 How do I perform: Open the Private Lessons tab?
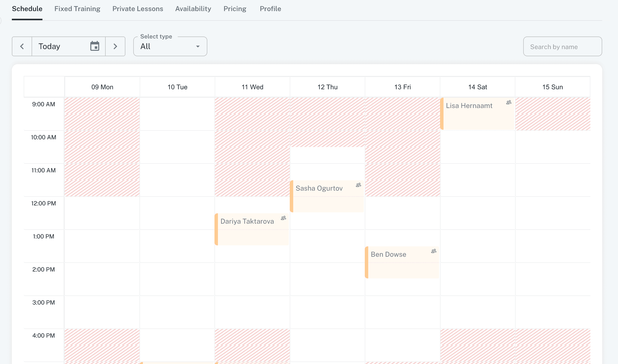[x=138, y=9]
